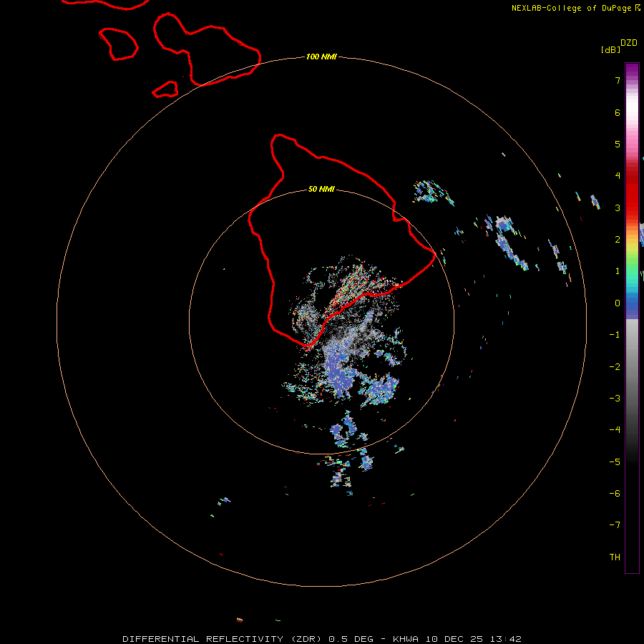Click the -2 value on color scale

[x=615, y=367]
